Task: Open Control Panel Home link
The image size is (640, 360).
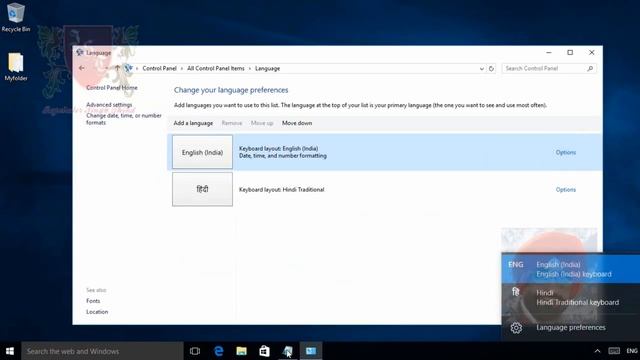Action: click(112, 87)
